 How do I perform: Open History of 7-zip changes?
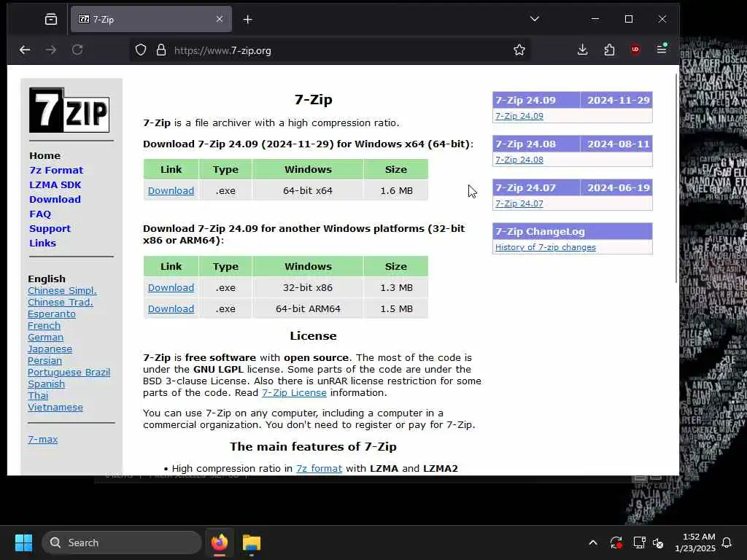[x=546, y=247]
